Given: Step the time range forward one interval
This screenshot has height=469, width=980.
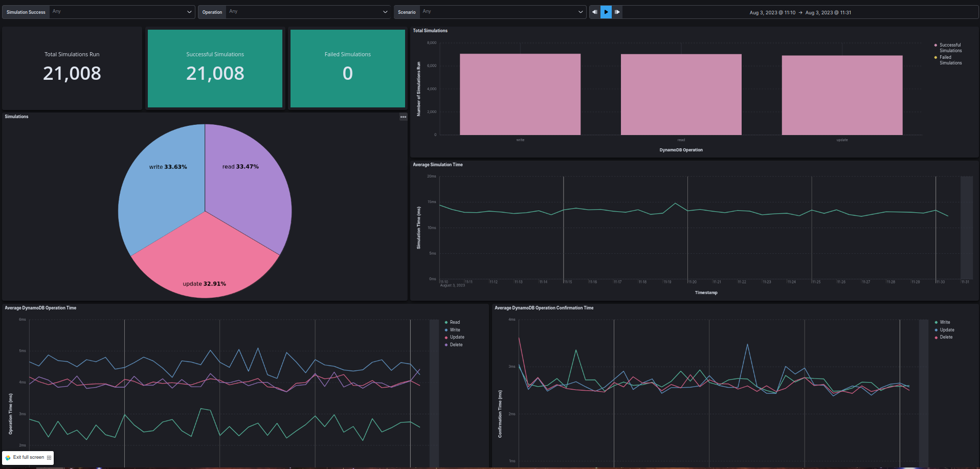Looking at the screenshot, I should coord(617,12).
